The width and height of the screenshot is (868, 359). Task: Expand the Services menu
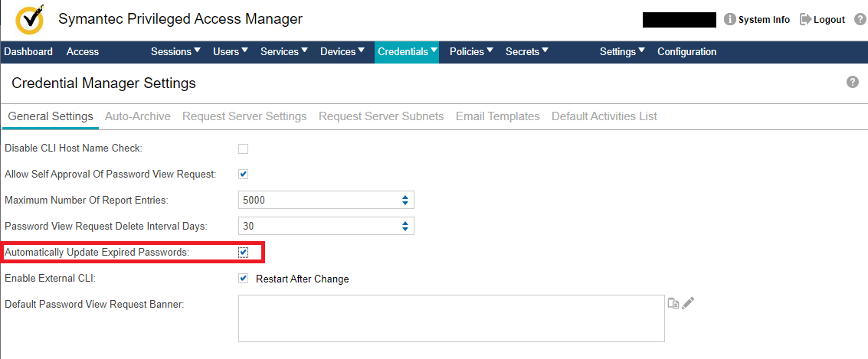(284, 51)
